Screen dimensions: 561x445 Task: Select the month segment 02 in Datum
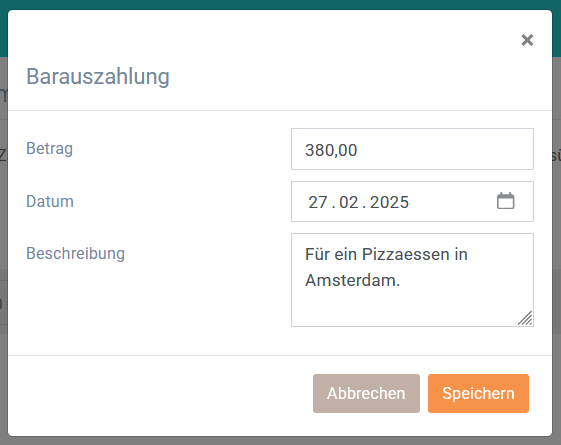tap(349, 202)
